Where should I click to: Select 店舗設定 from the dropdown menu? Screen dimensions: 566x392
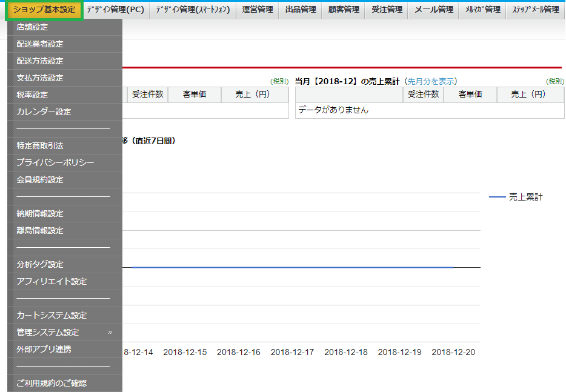(65, 27)
